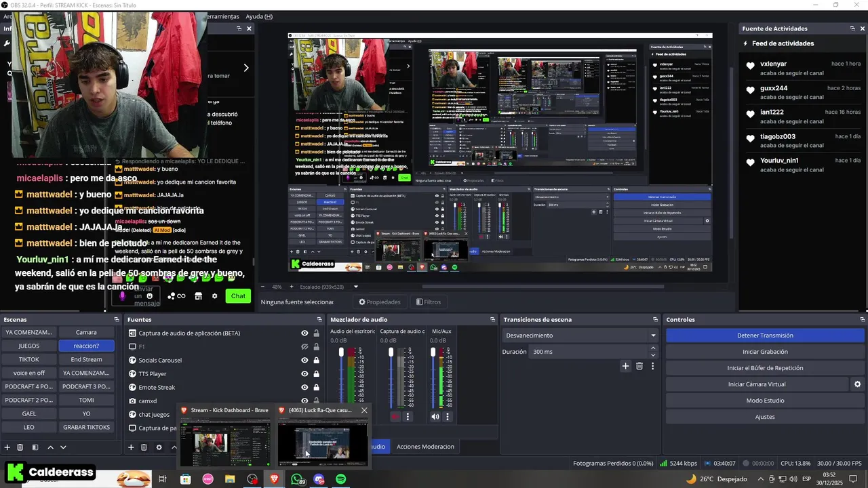
Task: Adjust Captura de audio volume slider
Action: point(391,352)
